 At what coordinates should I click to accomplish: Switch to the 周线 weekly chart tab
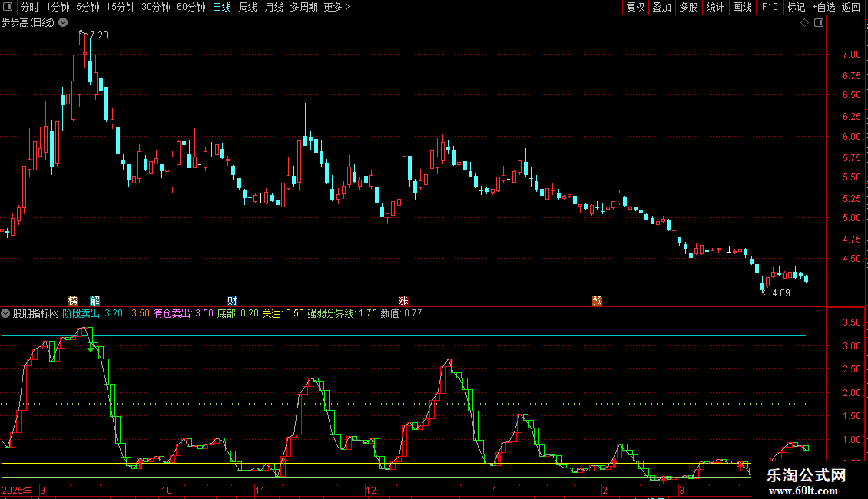[x=248, y=8]
